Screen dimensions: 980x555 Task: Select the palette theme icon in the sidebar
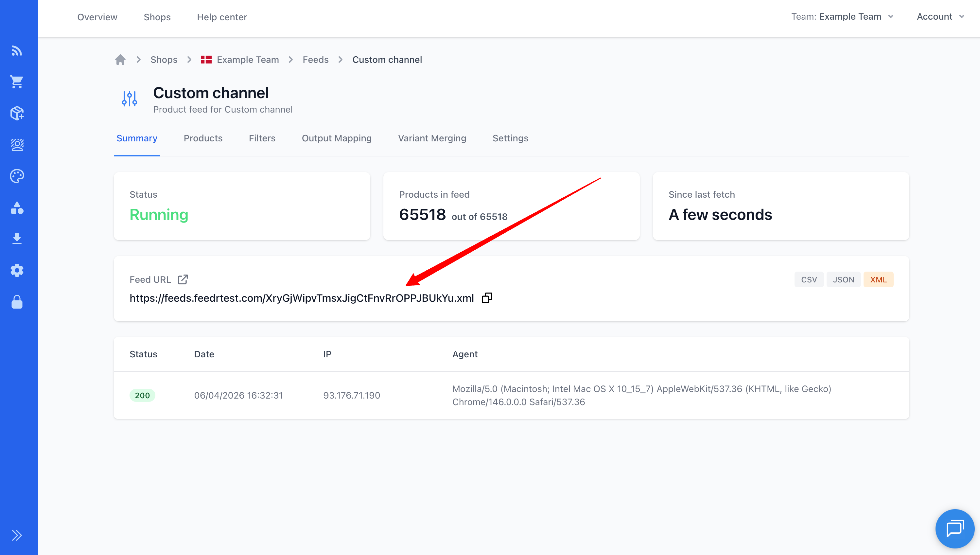point(17,176)
